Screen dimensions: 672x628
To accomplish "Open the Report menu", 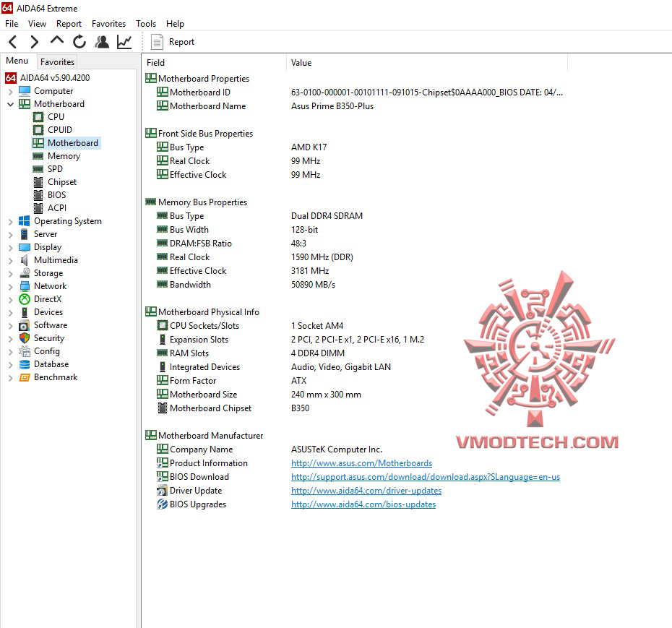I will (69, 24).
